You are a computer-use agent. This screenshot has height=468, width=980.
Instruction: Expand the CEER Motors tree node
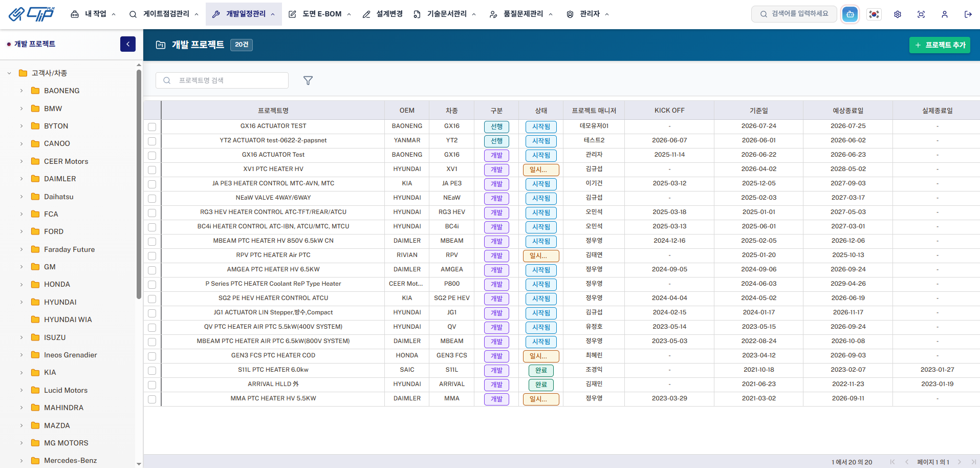[x=21, y=161]
